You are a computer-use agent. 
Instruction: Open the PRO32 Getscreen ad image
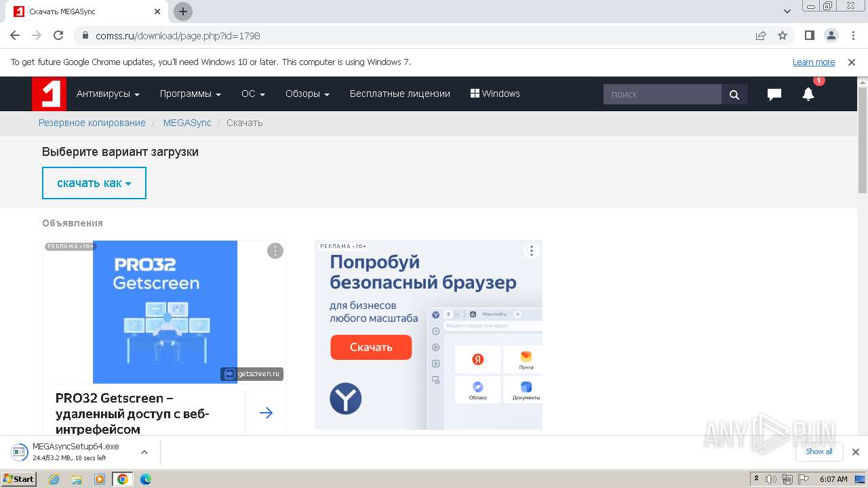(x=165, y=312)
